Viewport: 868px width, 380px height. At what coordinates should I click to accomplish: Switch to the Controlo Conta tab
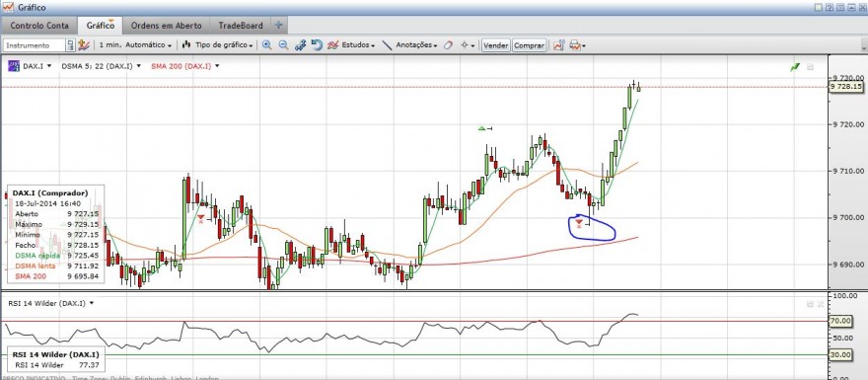point(39,26)
